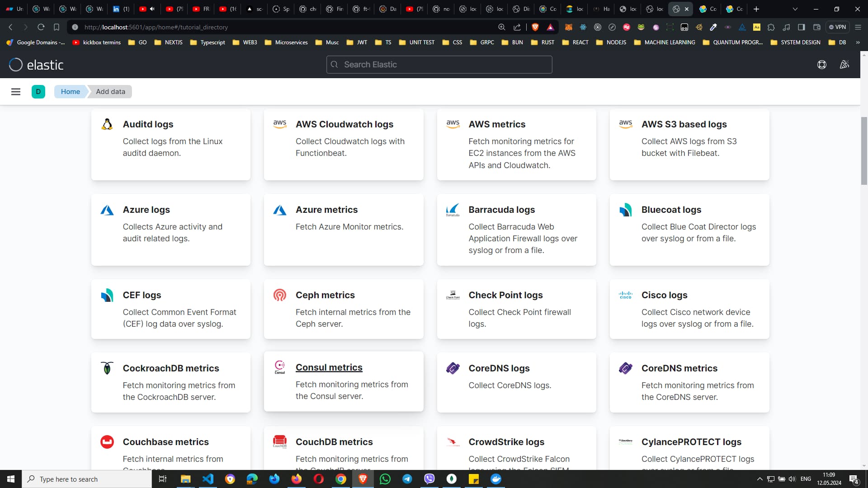Click the Azure logs icon
Viewport: 868px width, 488px height.
107,209
